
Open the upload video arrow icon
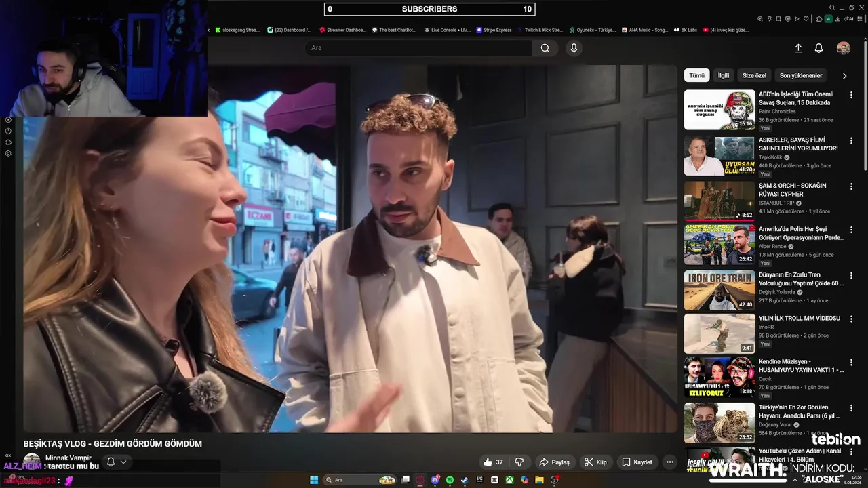coord(798,48)
